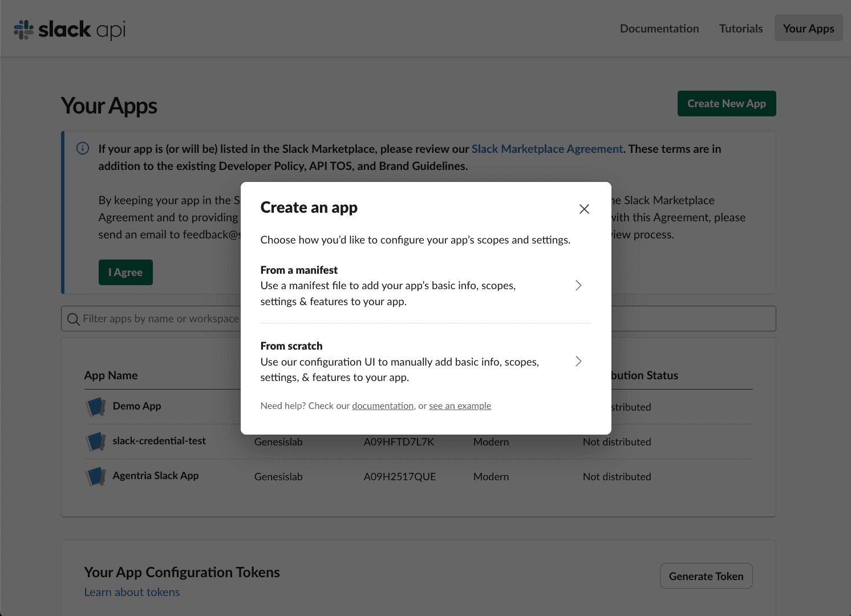
Task: Open the see an example link
Action: pyautogui.click(x=460, y=406)
